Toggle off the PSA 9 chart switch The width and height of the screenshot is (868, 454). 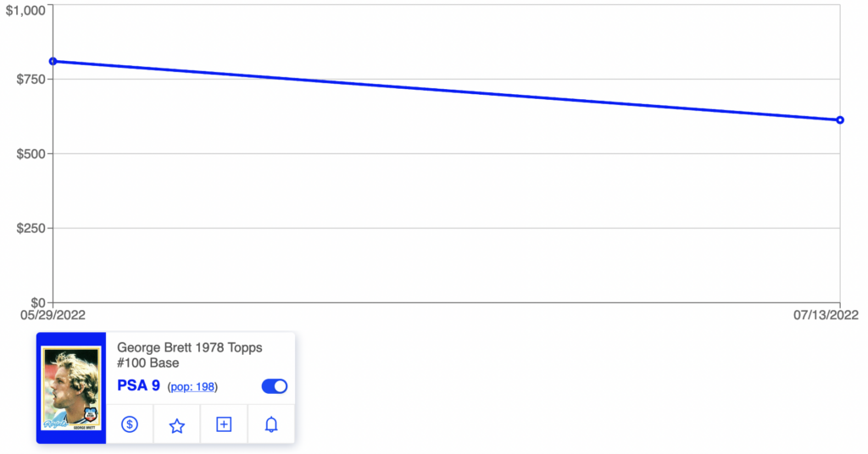275,386
